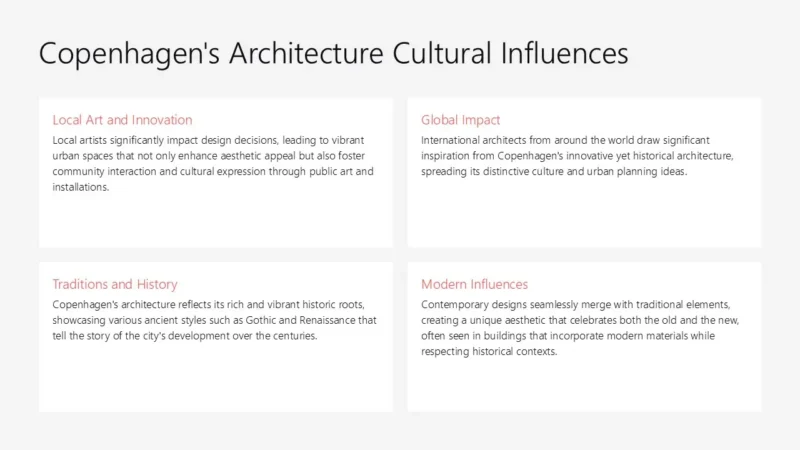Click the 'Traditions and History' heading

pyautogui.click(x=115, y=284)
